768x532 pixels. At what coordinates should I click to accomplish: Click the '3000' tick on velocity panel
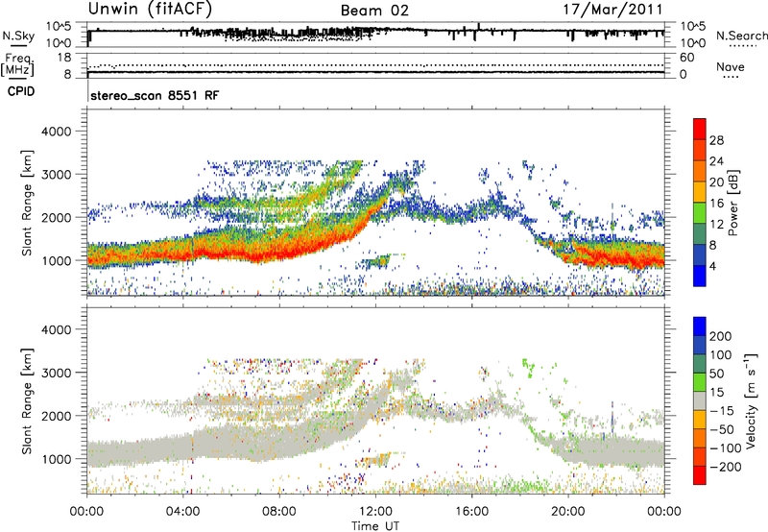56,373
